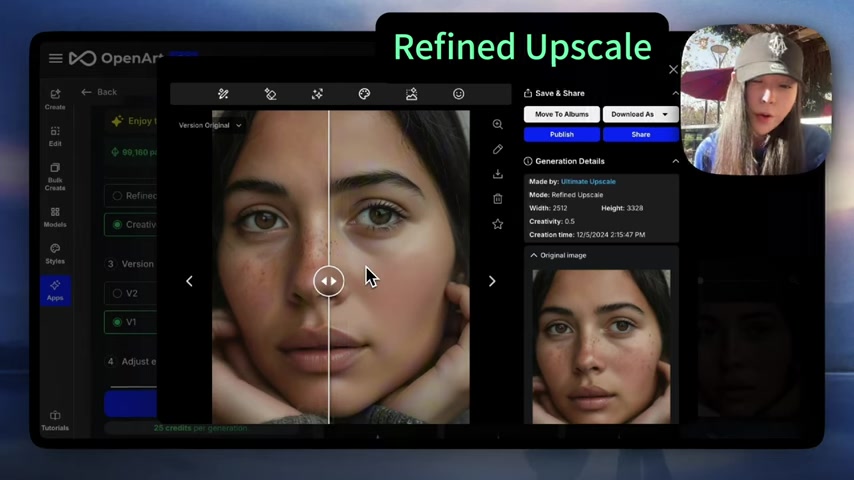The image size is (854, 480).
Task: Star this image as favorite
Action: (497, 224)
